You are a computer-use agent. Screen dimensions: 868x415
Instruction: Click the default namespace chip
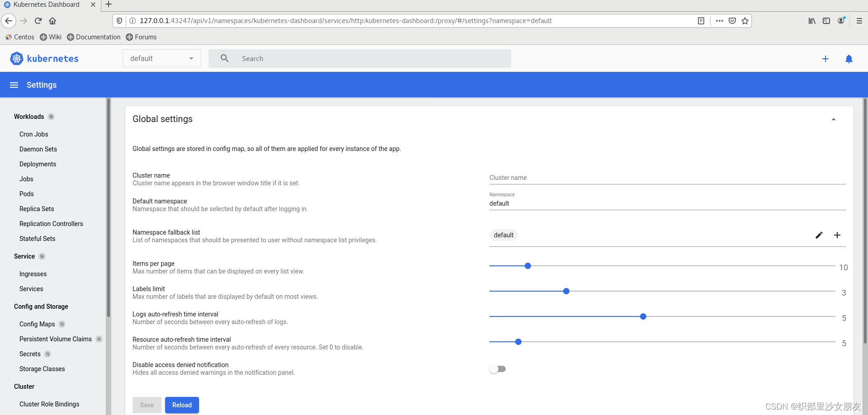(x=503, y=235)
